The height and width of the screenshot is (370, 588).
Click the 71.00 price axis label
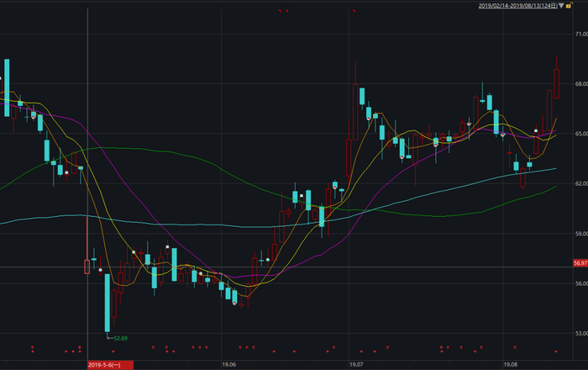[x=579, y=34]
